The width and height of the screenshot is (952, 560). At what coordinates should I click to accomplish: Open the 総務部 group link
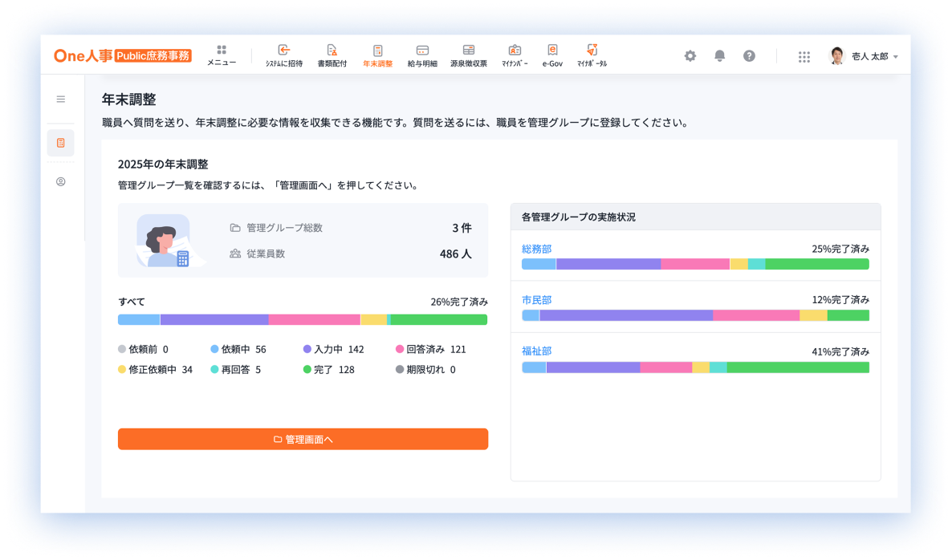537,249
